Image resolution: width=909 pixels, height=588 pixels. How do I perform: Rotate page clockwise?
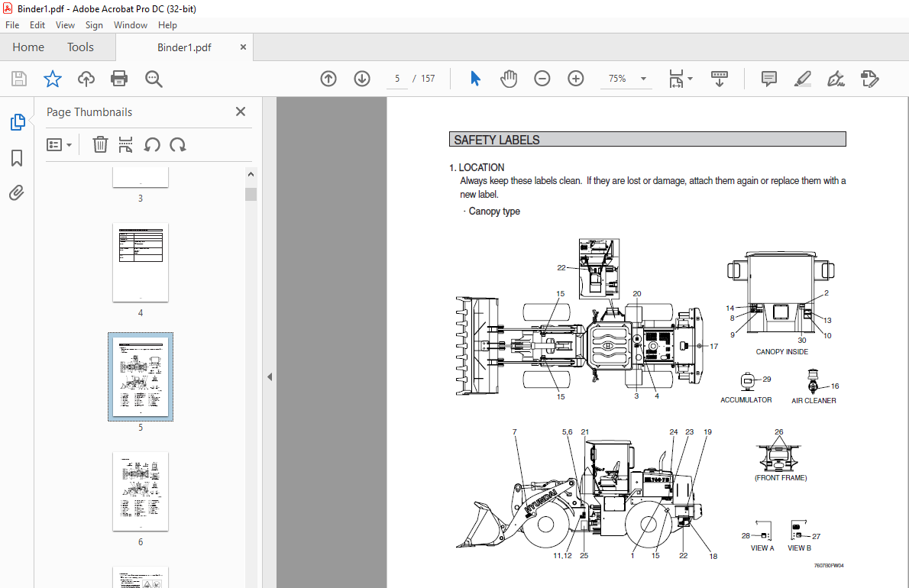pos(178,144)
